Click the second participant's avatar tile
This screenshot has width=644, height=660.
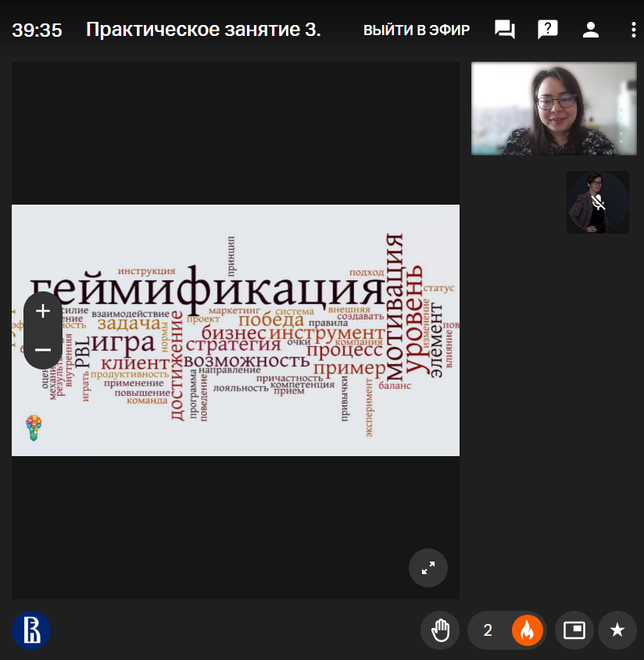click(x=597, y=202)
